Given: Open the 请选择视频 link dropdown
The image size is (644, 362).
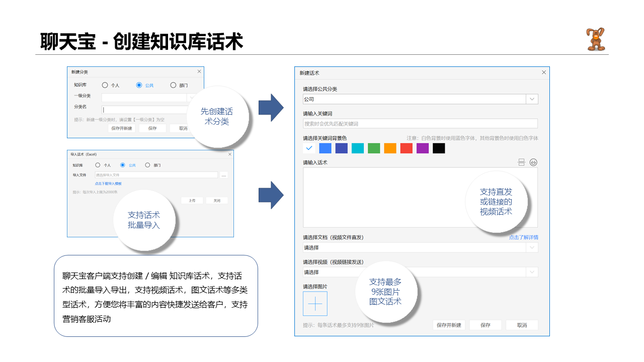Looking at the screenshot, I should point(531,272).
